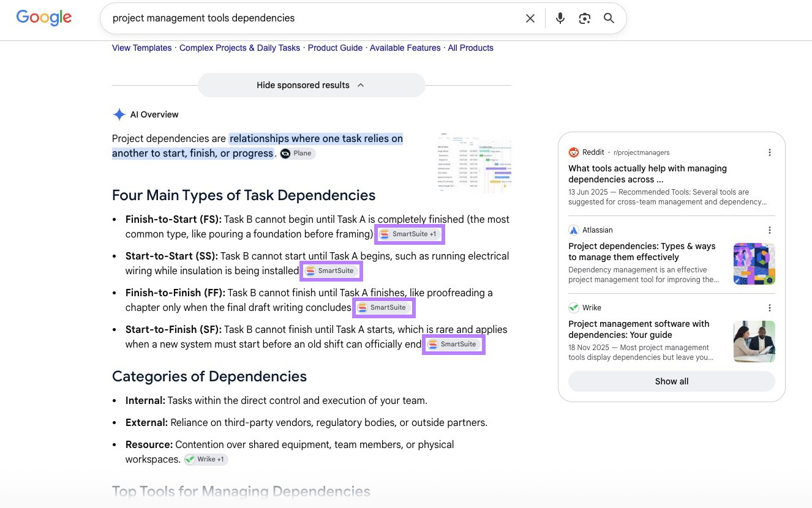Open more options for Wrike result

pyautogui.click(x=770, y=308)
